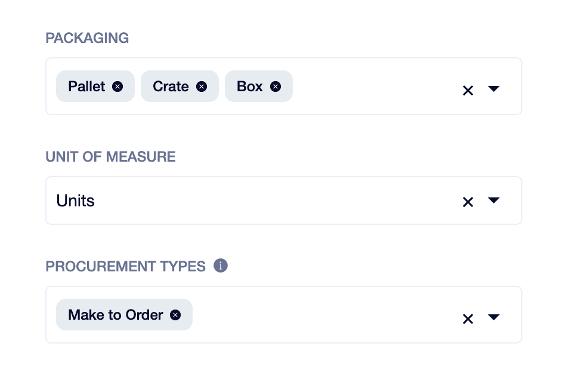Clear the Unit of Measure selection
This screenshot has height=371, width=588.
click(468, 202)
